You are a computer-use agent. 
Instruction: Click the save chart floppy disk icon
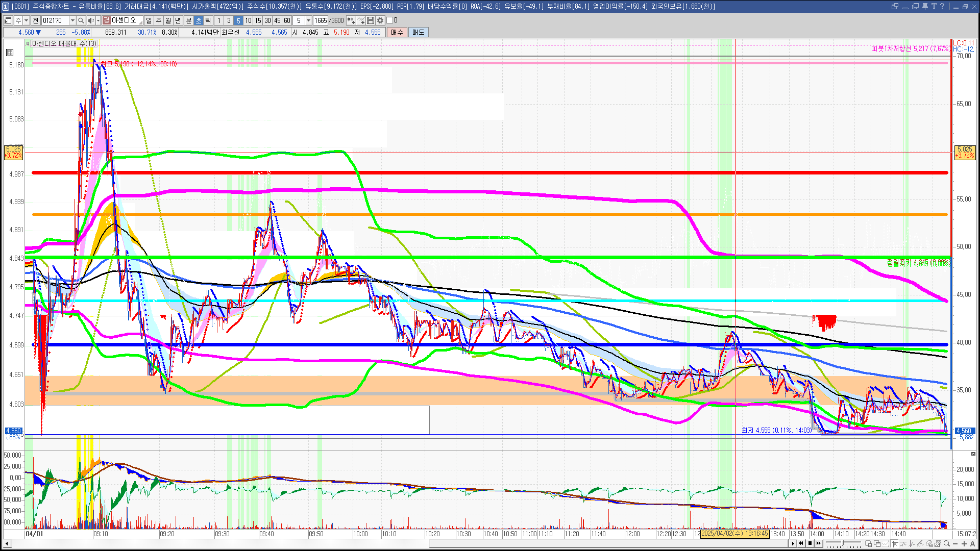point(371,20)
